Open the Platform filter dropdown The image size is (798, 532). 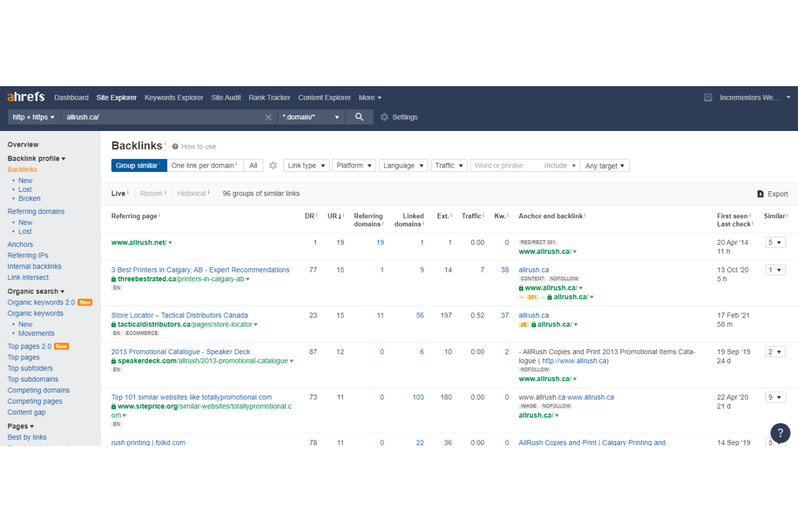354,165
